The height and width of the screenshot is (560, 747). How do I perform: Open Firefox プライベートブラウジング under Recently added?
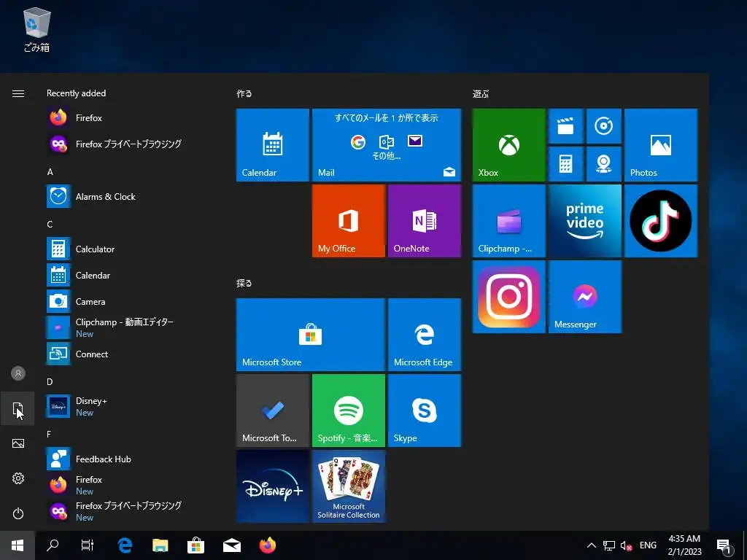(133, 144)
